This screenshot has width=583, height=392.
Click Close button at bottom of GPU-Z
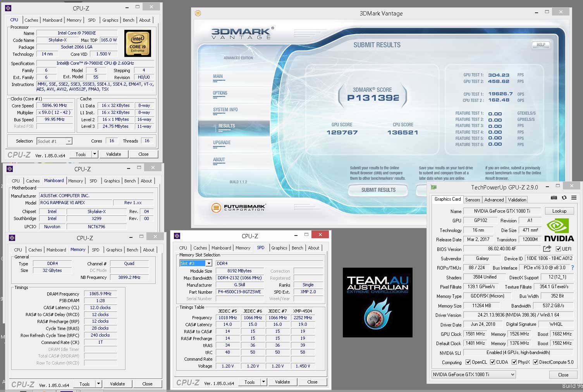point(563,375)
